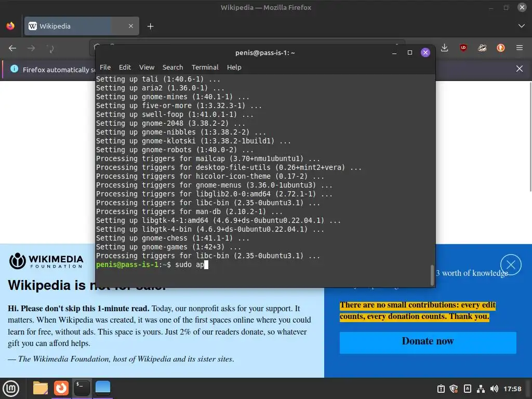Click the highlighted 'There are no small contributions' text
This screenshot has height=399, width=532.
tap(418, 311)
